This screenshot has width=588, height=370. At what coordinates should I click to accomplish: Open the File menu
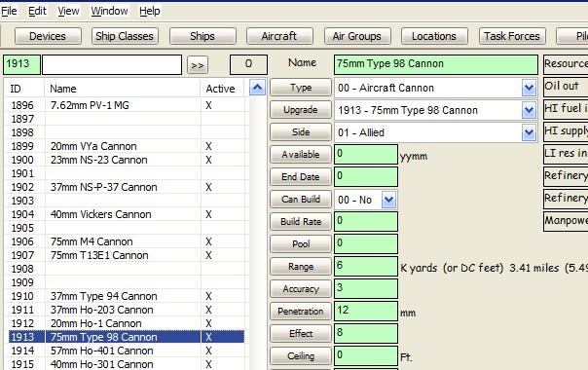pyautogui.click(x=9, y=11)
